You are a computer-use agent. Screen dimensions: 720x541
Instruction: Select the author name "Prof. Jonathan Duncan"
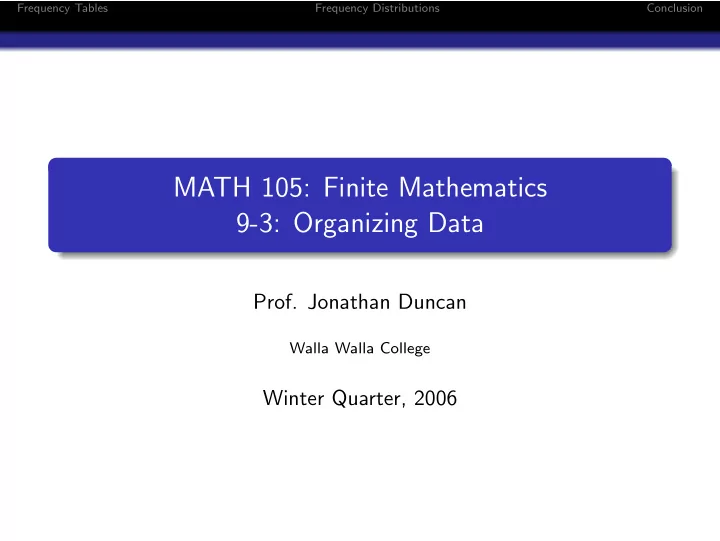(360, 302)
